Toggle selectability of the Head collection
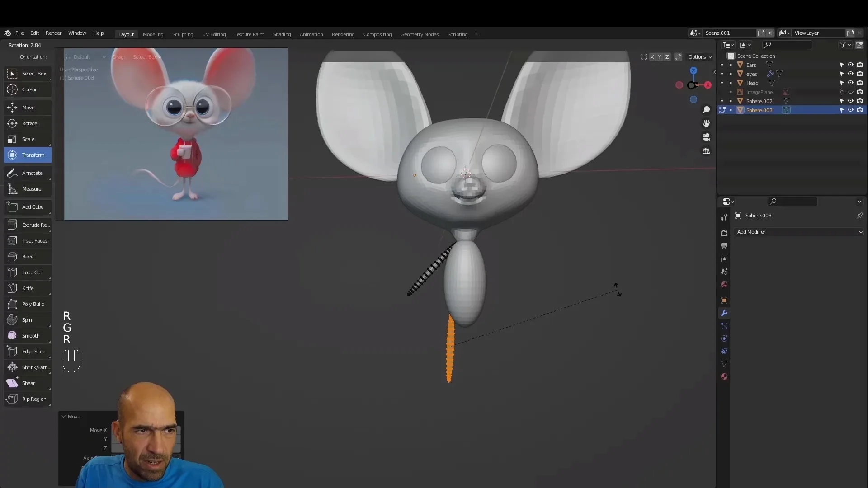This screenshot has width=868, height=488. (x=841, y=83)
